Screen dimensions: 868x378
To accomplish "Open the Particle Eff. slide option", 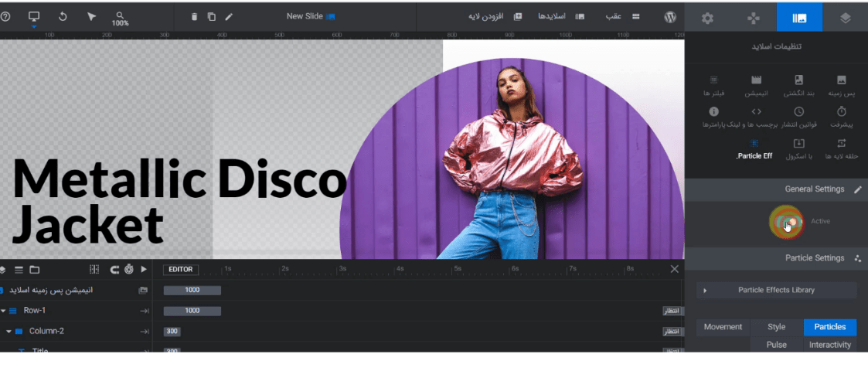I will click(x=754, y=149).
